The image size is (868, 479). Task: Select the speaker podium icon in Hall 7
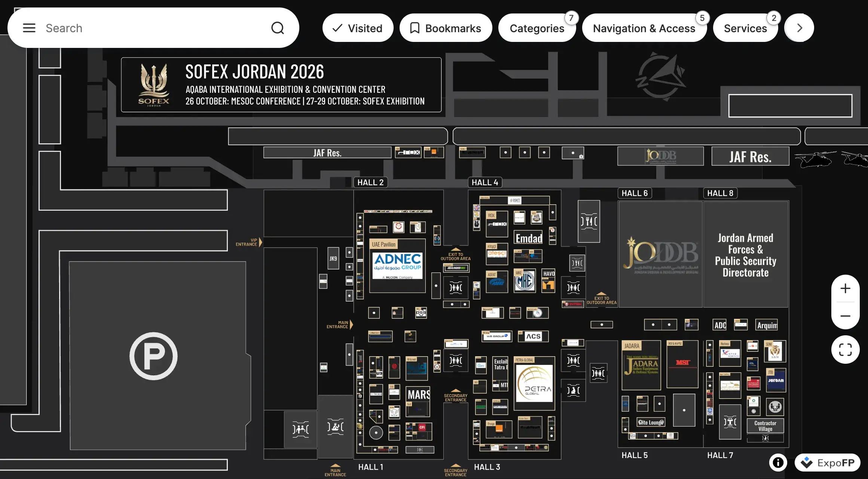[x=730, y=422]
